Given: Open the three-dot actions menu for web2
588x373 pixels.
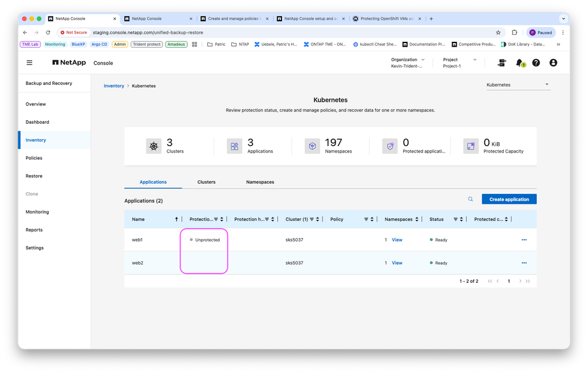Looking at the screenshot, I should click(x=524, y=263).
